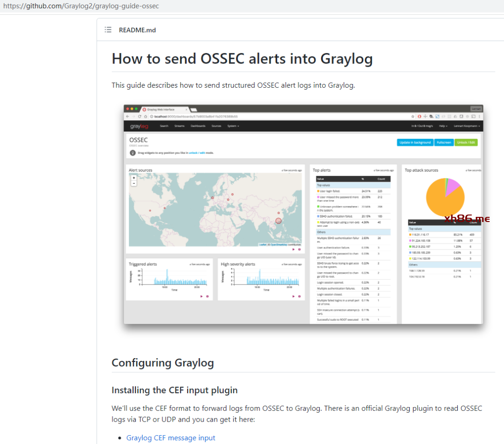Expand the System dropdown in the Graylog navbar
504x444 pixels.
[x=233, y=126]
